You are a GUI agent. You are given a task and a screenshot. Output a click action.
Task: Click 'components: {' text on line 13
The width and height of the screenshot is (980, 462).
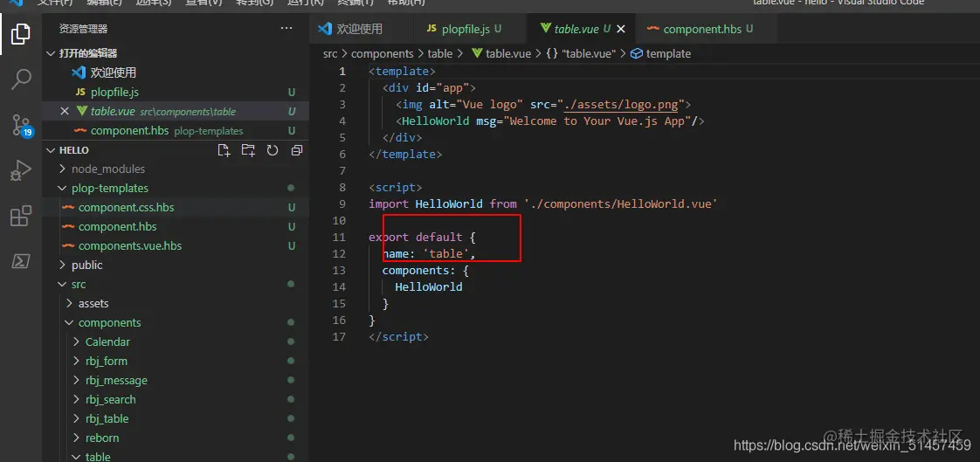[x=425, y=270]
